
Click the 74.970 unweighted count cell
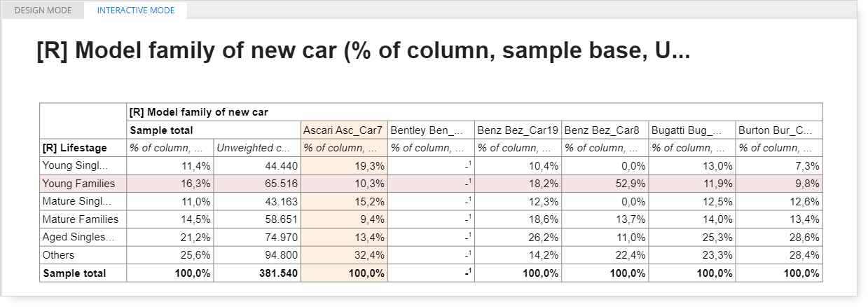click(x=257, y=238)
